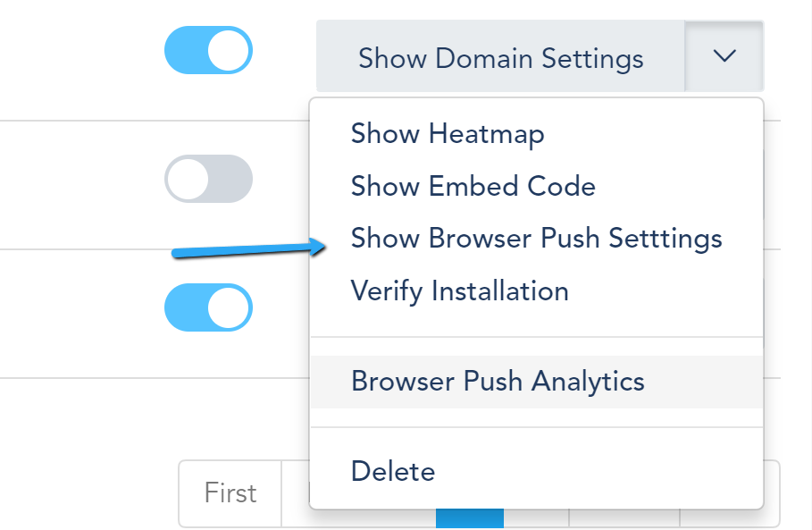Viewport: 812px width, 530px height.
Task: Click the Show Domain Settings button
Action: [x=500, y=58]
